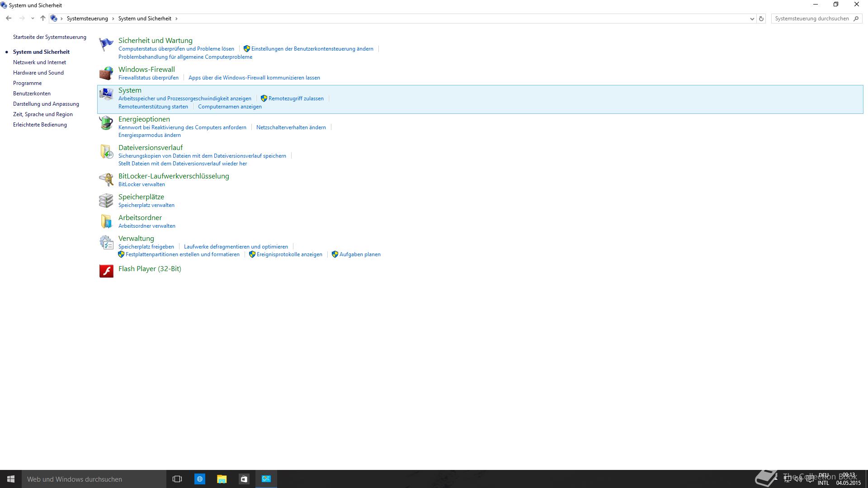The height and width of the screenshot is (488, 868).
Task: Click Netzschalterverhalten ändern link
Action: pyautogui.click(x=291, y=127)
